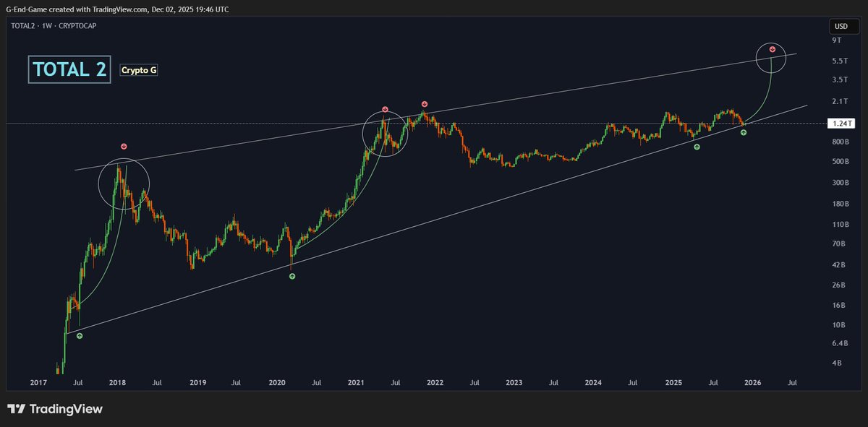
Task: Click the 26B price scale label
Action: click(838, 285)
